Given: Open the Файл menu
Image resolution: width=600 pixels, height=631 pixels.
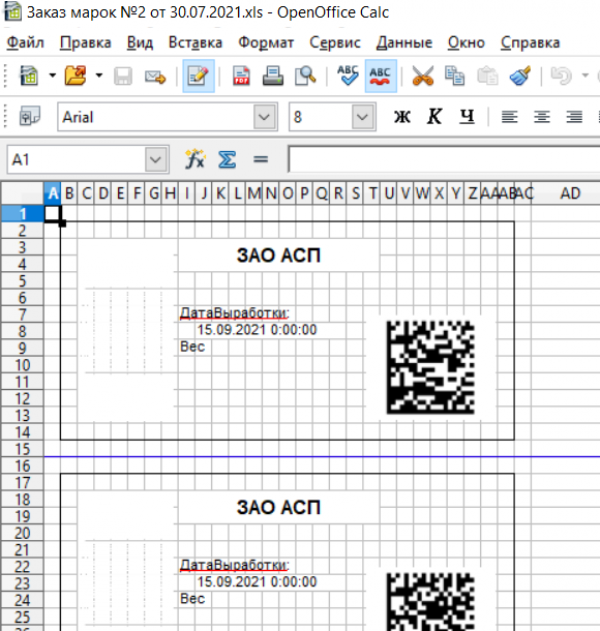Looking at the screenshot, I should tap(25, 43).
